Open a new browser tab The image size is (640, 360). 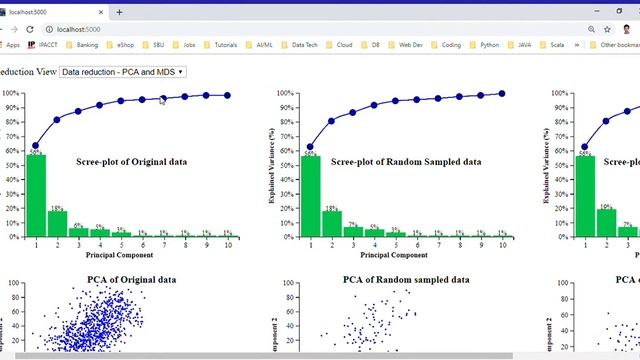tap(119, 12)
